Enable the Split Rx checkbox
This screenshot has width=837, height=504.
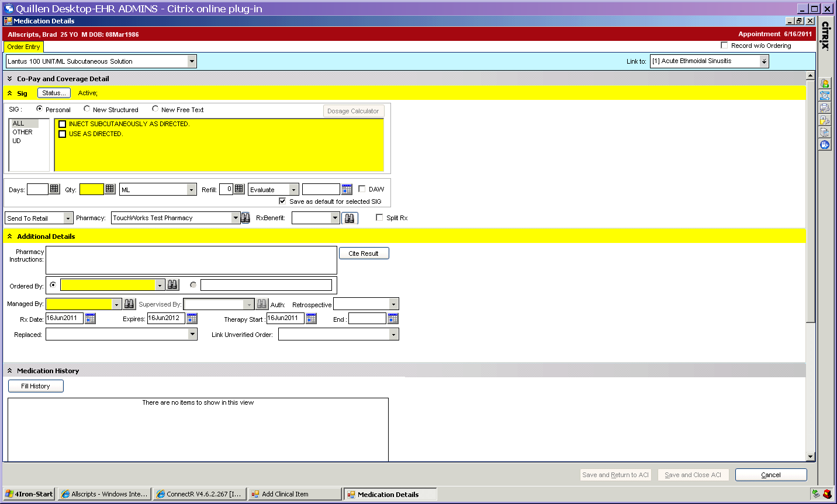(379, 217)
